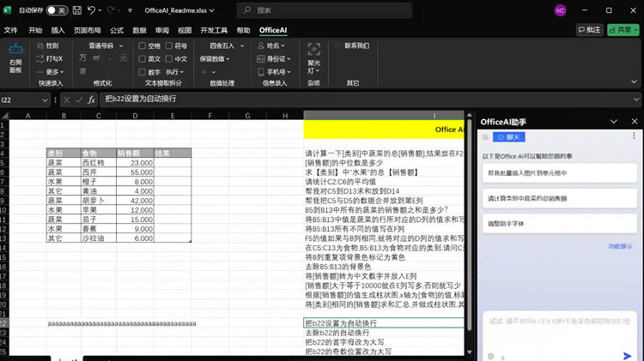
Task: Toggle the 自动保存 switch
Action: pyautogui.click(x=57, y=10)
